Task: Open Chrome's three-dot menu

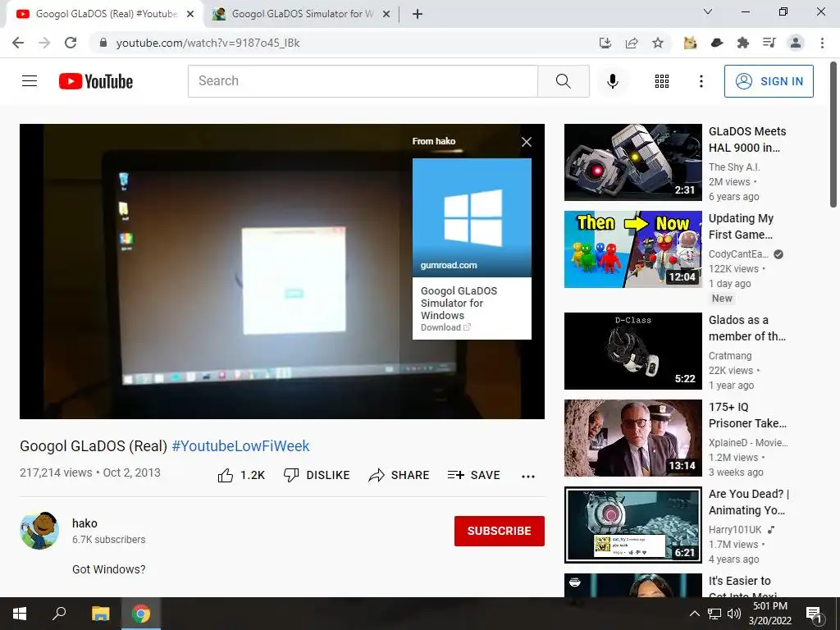Action: pyautogui.click(x=822, y=43)
